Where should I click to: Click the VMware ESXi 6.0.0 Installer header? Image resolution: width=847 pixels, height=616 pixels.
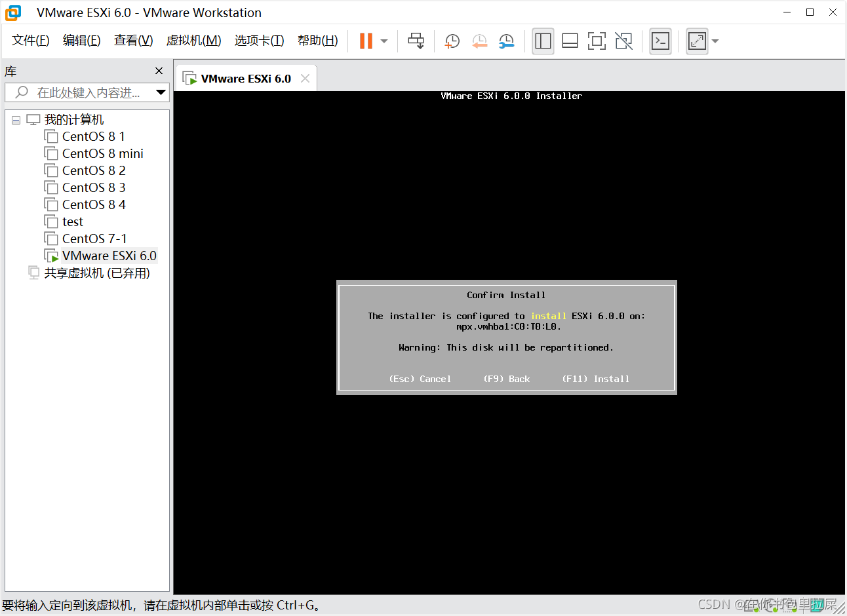pos(511,96)
